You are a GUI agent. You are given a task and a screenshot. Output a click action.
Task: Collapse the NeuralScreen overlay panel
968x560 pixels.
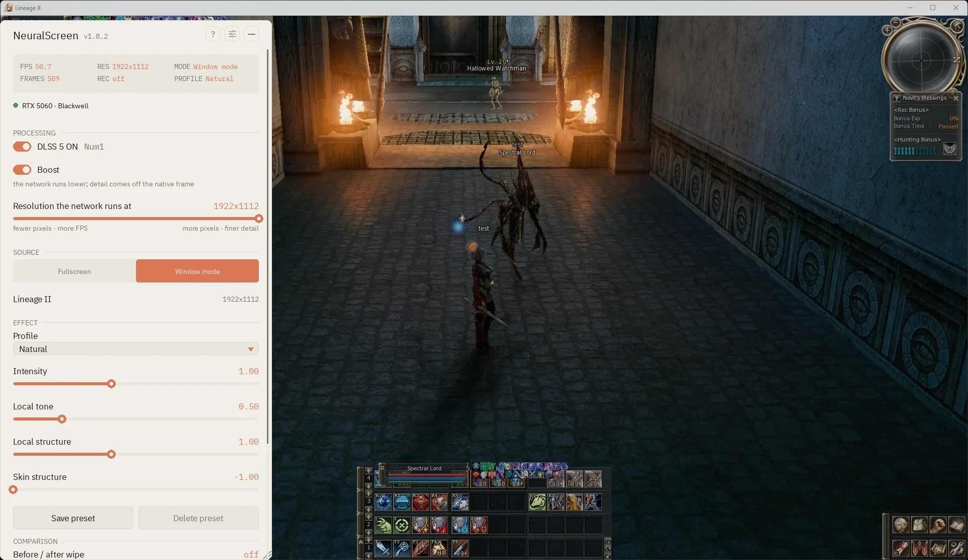point(251,34)
